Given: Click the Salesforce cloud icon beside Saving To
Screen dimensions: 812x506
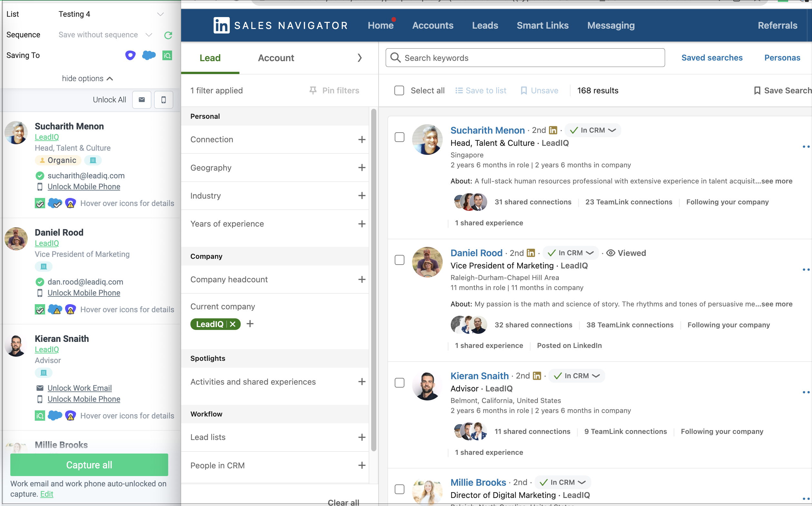Looking at the screenshot, I should (149, 55).
